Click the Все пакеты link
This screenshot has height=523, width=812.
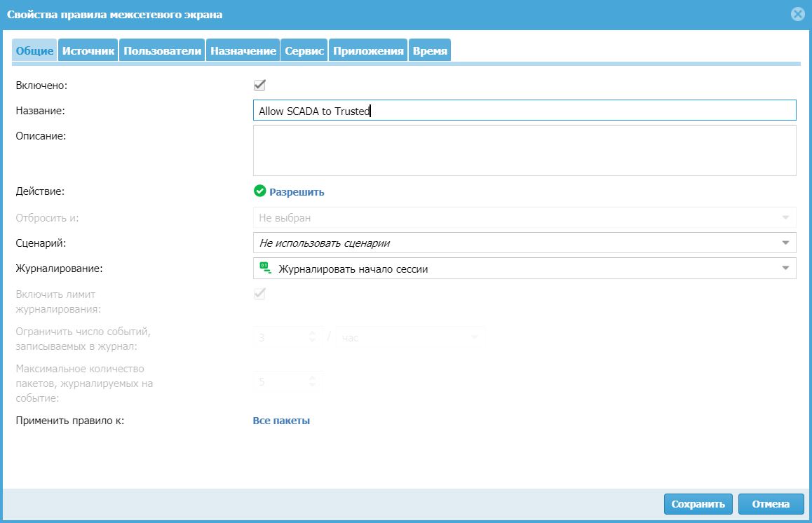(281, 421)
